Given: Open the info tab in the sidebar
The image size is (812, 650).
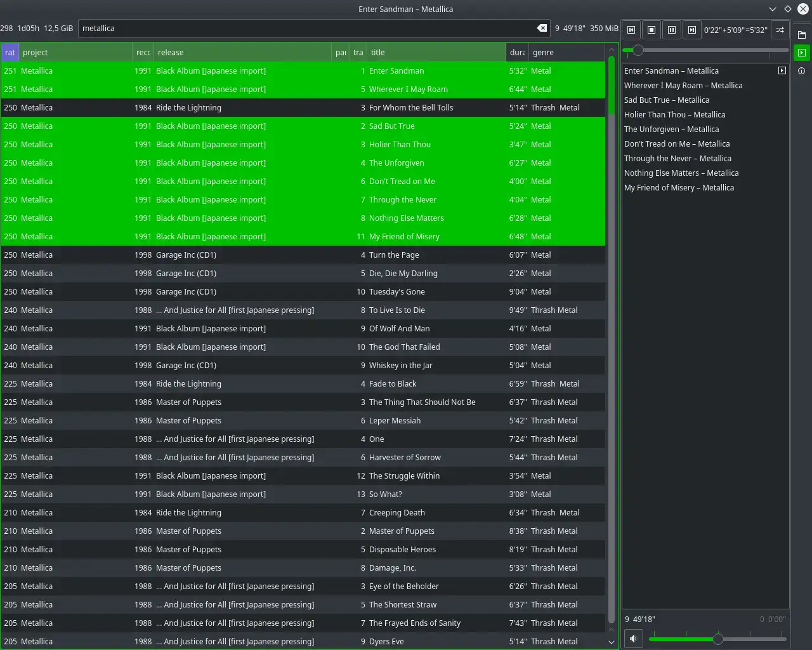Looking at the screenshot, I should [x=801, y=71].
